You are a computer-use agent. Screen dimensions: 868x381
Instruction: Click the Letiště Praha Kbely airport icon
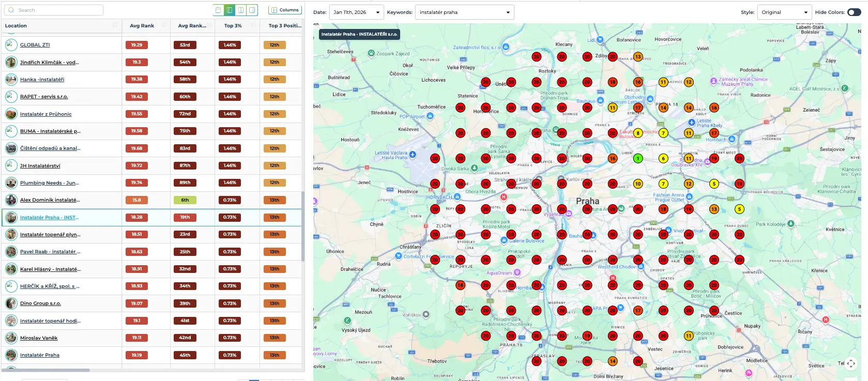pyautogui.click(x=692, y=123)
